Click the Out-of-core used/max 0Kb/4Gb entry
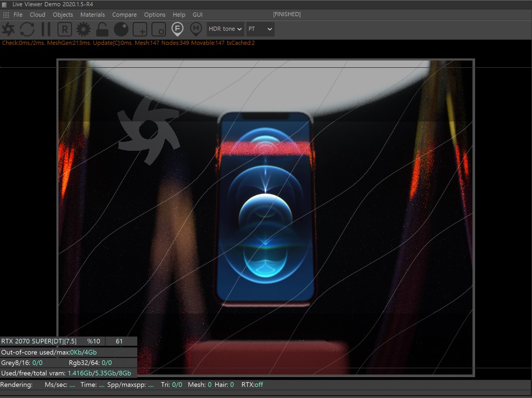 (x=49, y=352)
